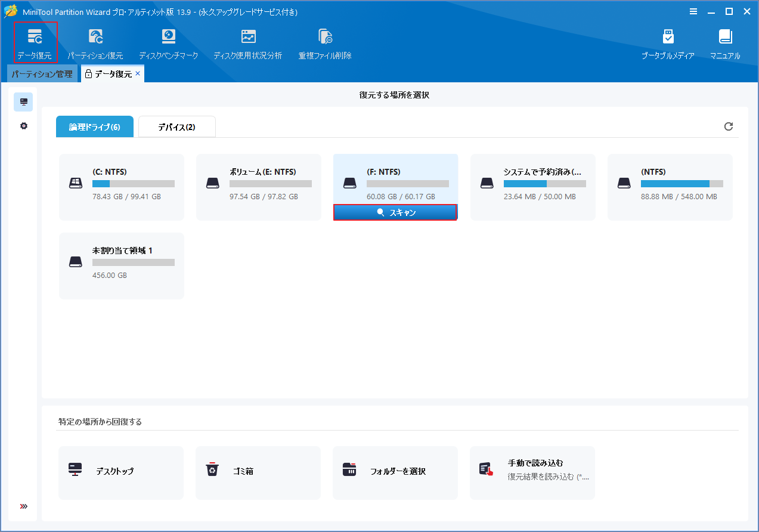
Task: Open scan settings gear in left sidebar
Action: [24, 126]
